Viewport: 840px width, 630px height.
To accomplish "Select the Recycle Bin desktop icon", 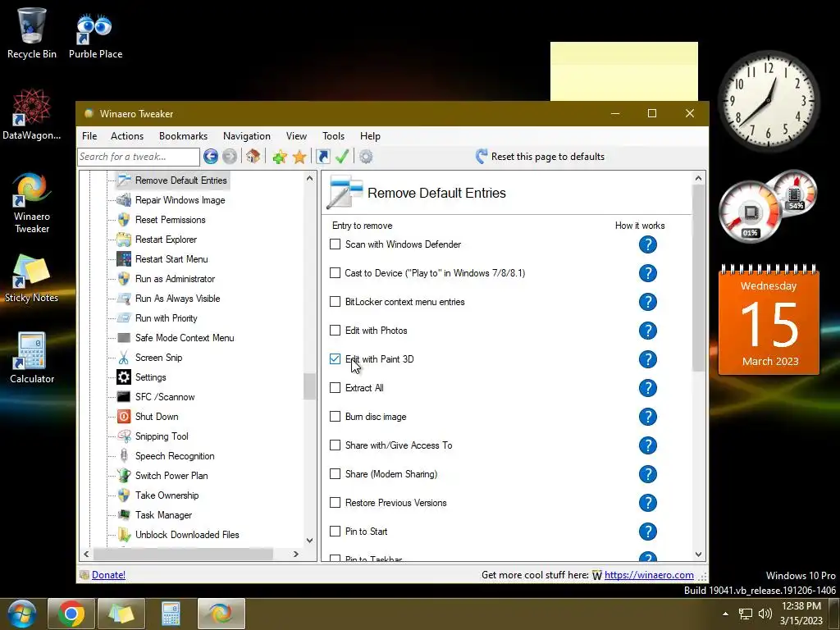I will pos(32,33).
